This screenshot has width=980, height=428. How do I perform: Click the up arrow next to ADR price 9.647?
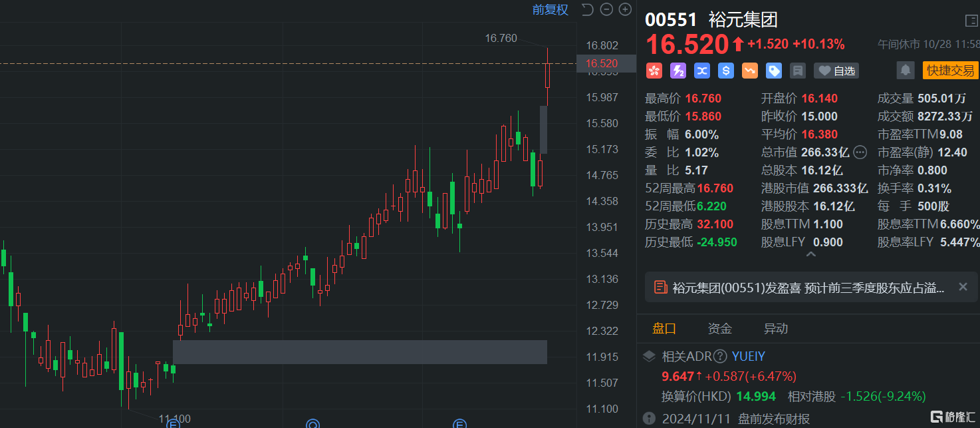tap(699, 376)
